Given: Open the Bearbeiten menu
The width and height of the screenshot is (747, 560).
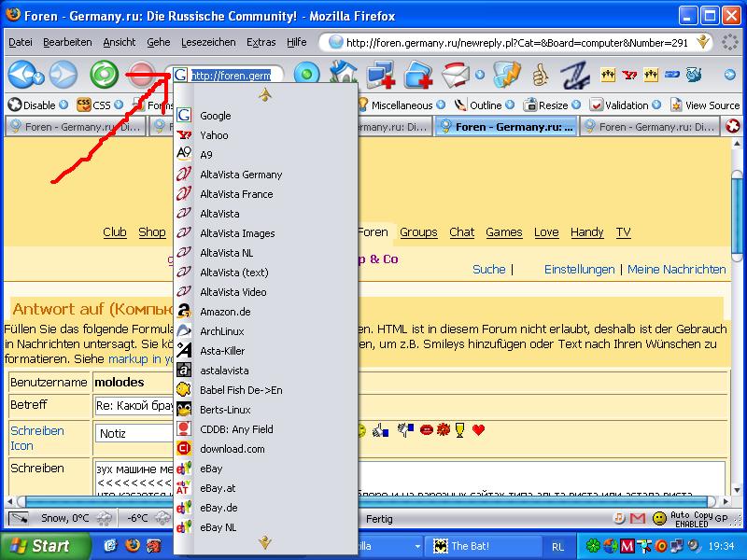Looking at the screenshot, I should pyautogui.click(x=67, y=42).
